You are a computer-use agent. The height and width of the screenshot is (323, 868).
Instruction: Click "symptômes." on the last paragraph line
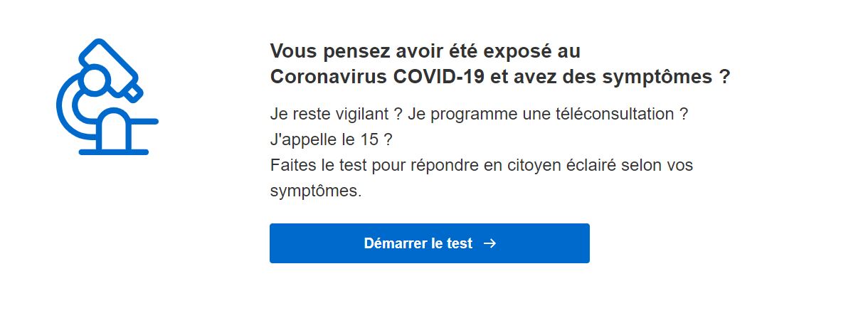[316, 192]
